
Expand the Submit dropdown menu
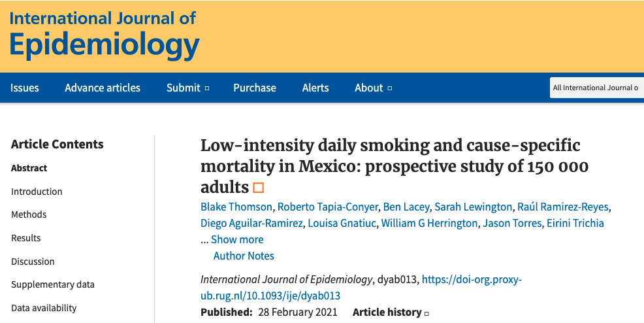[x=187, y=88]
